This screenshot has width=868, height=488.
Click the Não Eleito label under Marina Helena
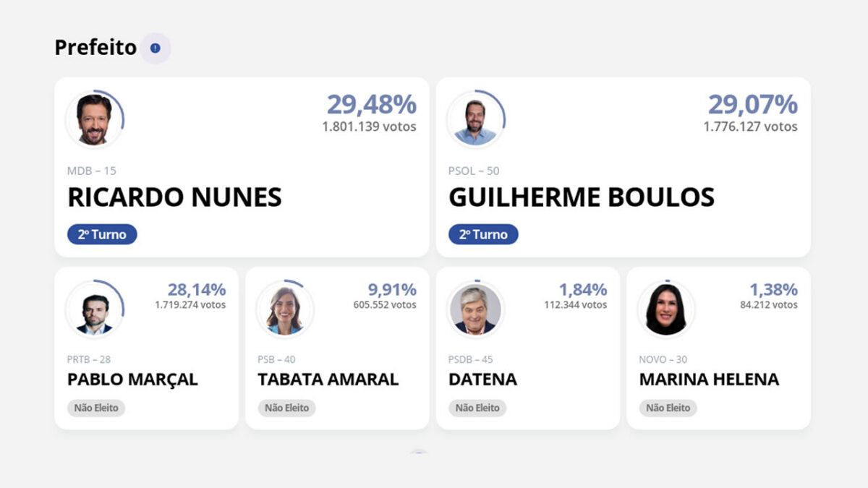tap(667, 408)
